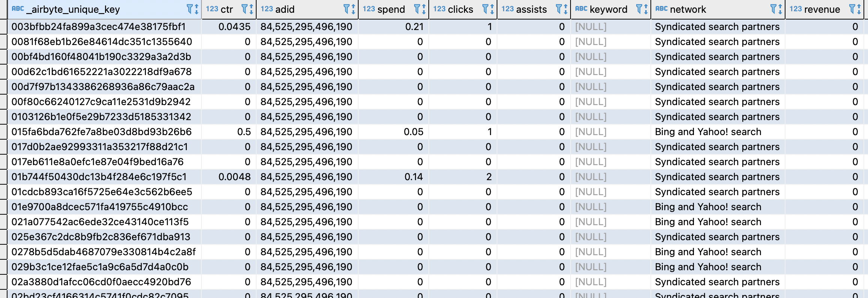868x298 pixels.
Task: Click filter icon on _airbyte_unique_key column
Action: pos(190,9)
